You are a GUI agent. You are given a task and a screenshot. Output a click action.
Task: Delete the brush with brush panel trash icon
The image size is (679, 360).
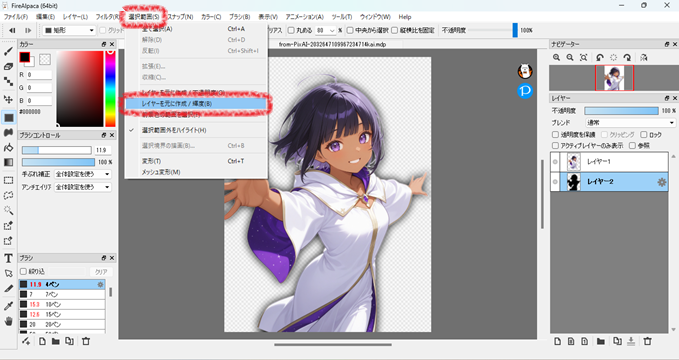click(86, 341)
